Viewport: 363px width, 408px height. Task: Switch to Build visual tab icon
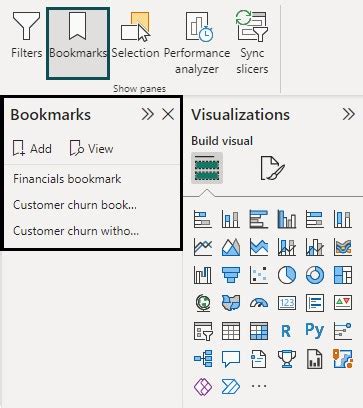click(x=207, y=168)
